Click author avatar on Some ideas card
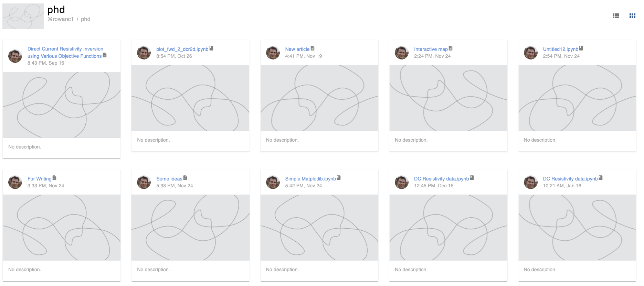 tap(144, 182)
